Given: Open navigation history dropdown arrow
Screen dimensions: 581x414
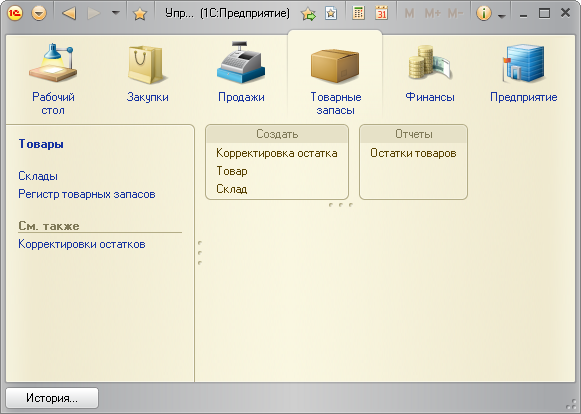Looking at the screenshot, I should (x=116, y=13).
